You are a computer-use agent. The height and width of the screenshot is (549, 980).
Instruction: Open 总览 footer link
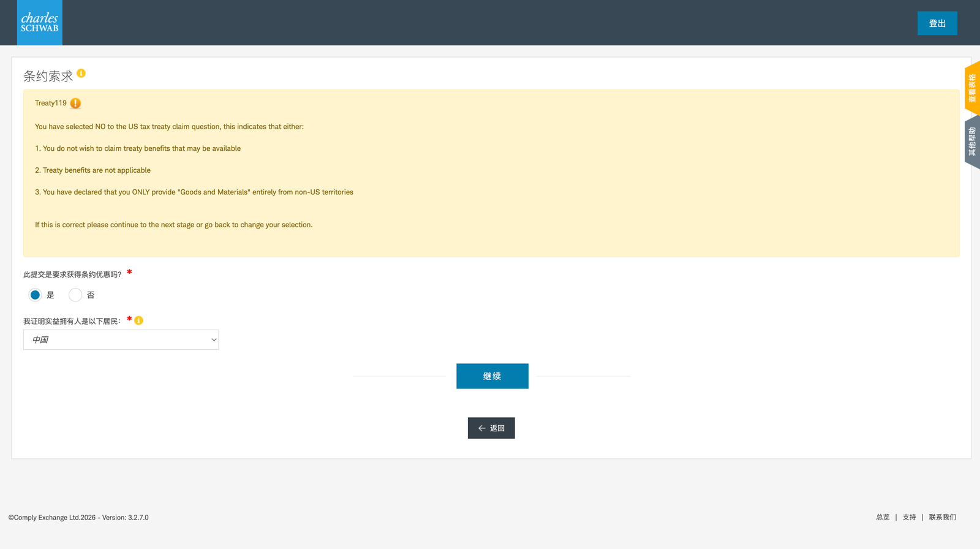tap(883, 517)
